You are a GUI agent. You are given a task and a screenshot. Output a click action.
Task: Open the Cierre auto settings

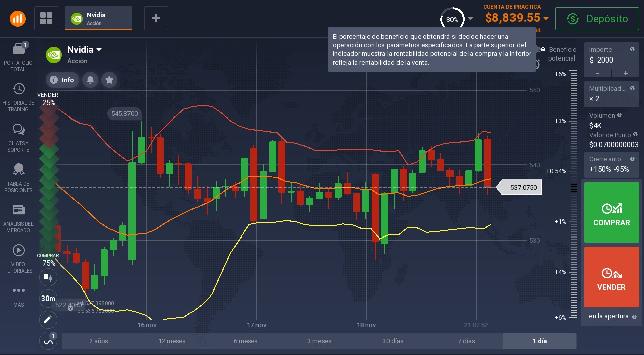click(x=611, y=164)
